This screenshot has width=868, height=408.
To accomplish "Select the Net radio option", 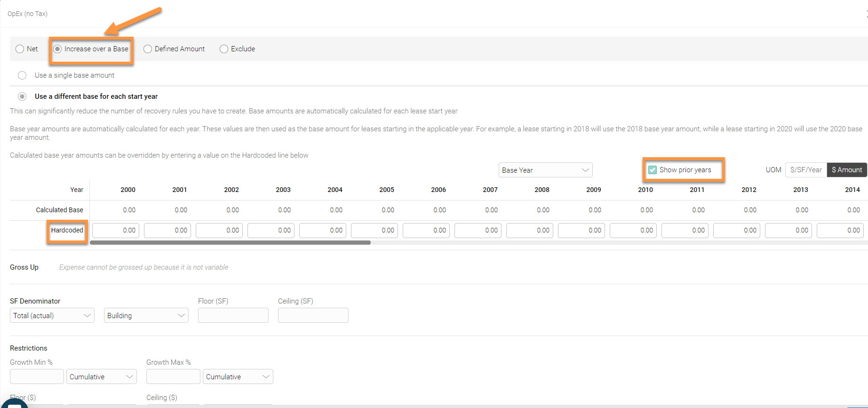I will tap(20, 49).
